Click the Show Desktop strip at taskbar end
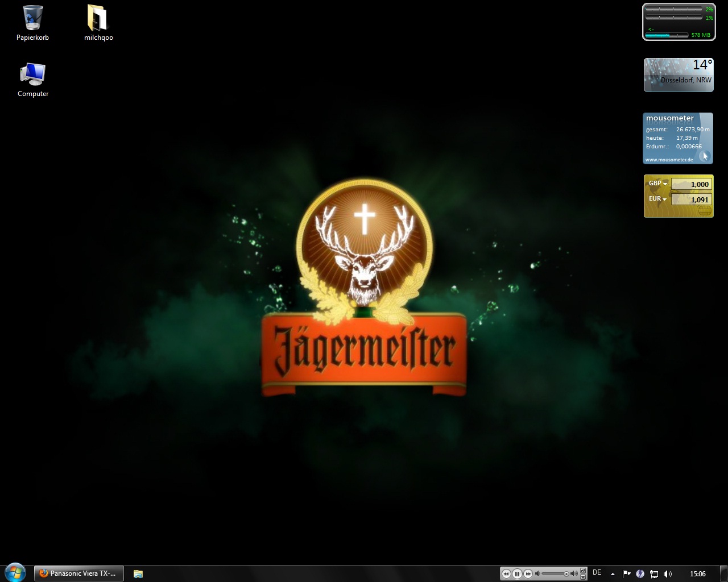The width and height of the screenshot is (728, 582). [724, 573]
